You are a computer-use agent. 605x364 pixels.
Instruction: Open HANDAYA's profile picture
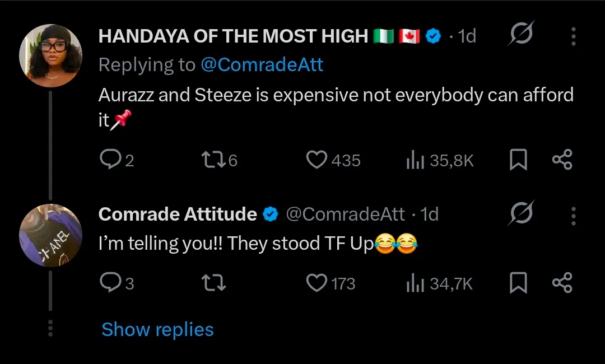coord(50,56)
